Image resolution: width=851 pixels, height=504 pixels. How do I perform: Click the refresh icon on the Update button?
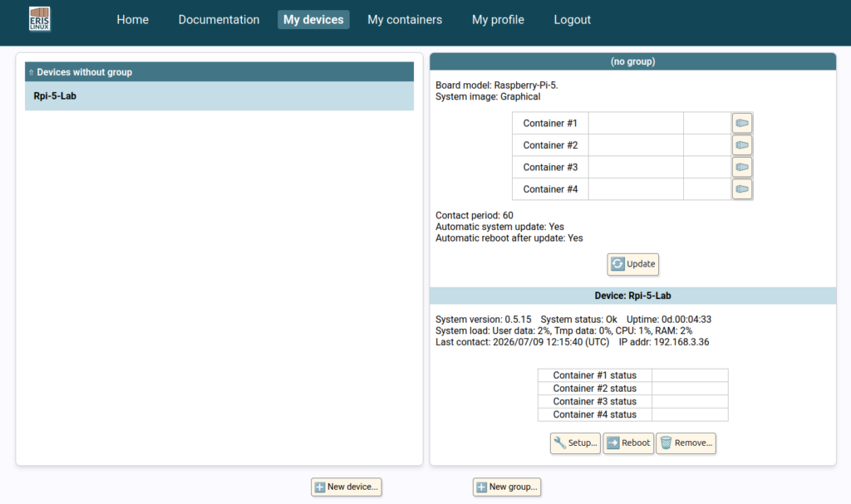[617, 264]
